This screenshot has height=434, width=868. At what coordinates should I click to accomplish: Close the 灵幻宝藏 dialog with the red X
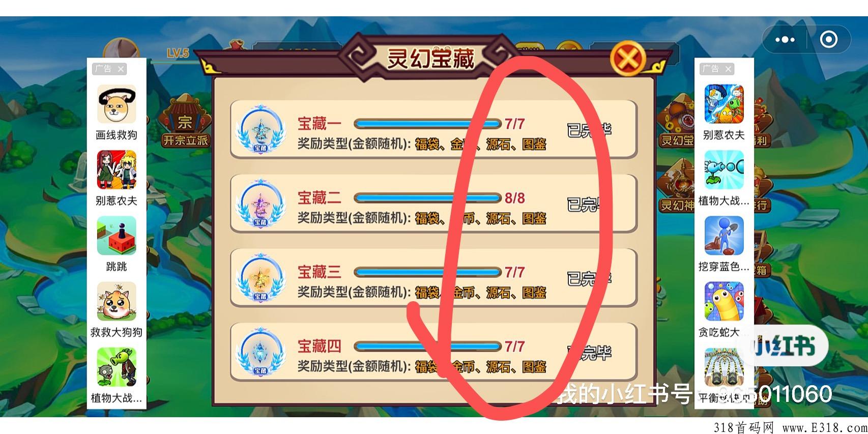coord(628,59)
